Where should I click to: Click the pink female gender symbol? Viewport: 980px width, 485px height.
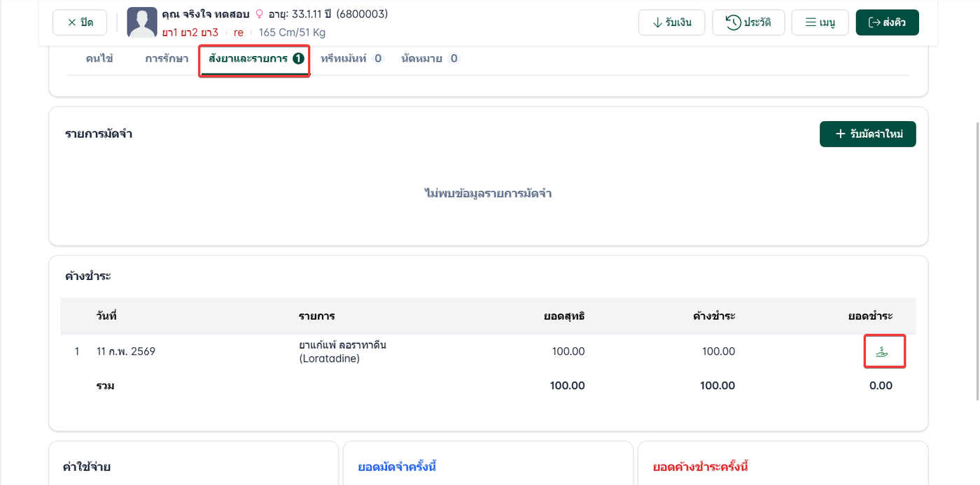pos(260,14)
